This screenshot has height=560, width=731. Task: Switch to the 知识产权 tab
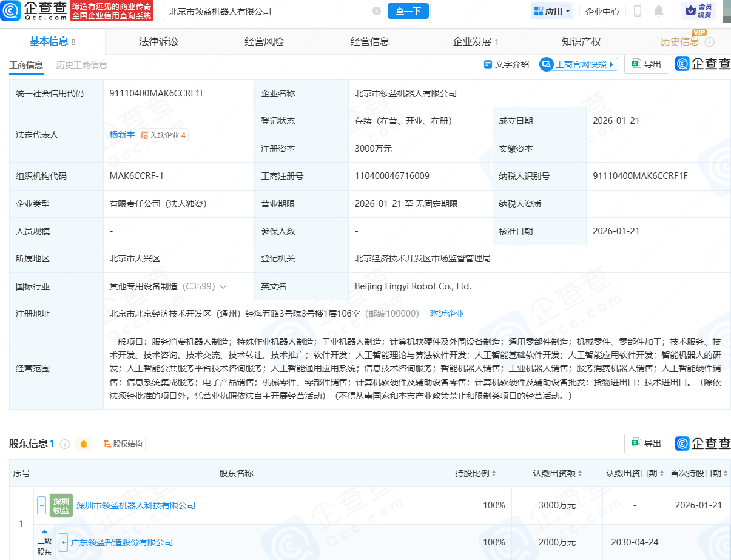coord(581,41)
